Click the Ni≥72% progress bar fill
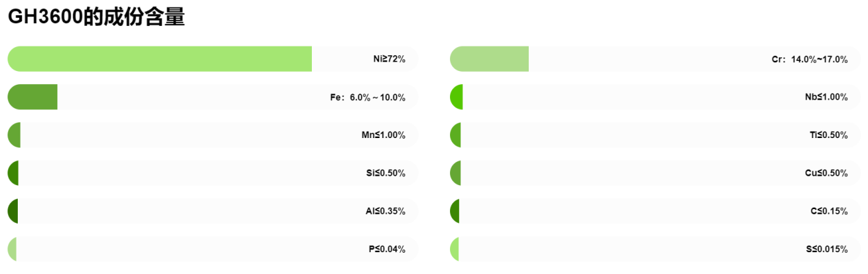 159,59
